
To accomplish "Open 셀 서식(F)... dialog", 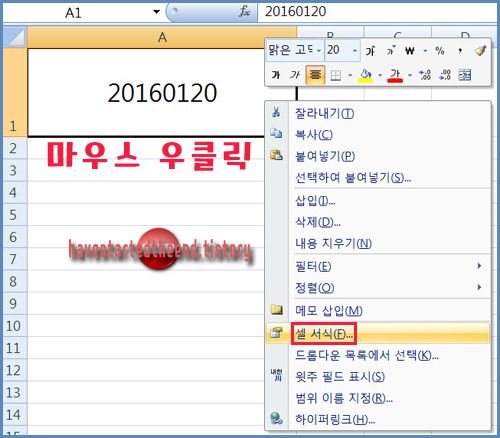I will tap(378, 333).
